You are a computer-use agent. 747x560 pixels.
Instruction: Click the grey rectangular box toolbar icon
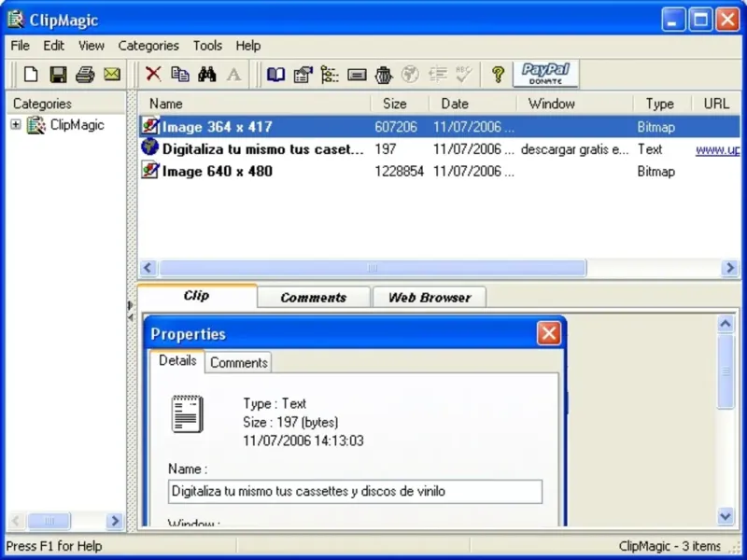357,75
